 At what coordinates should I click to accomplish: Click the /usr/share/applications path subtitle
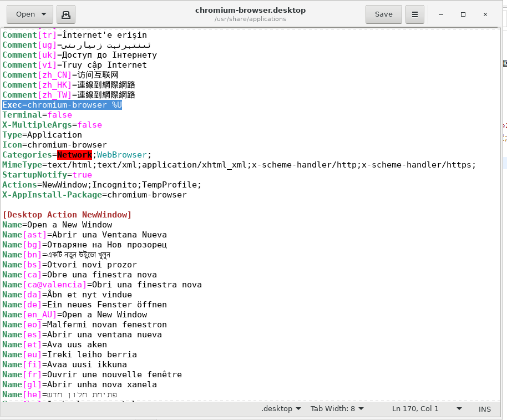(250, 19)
